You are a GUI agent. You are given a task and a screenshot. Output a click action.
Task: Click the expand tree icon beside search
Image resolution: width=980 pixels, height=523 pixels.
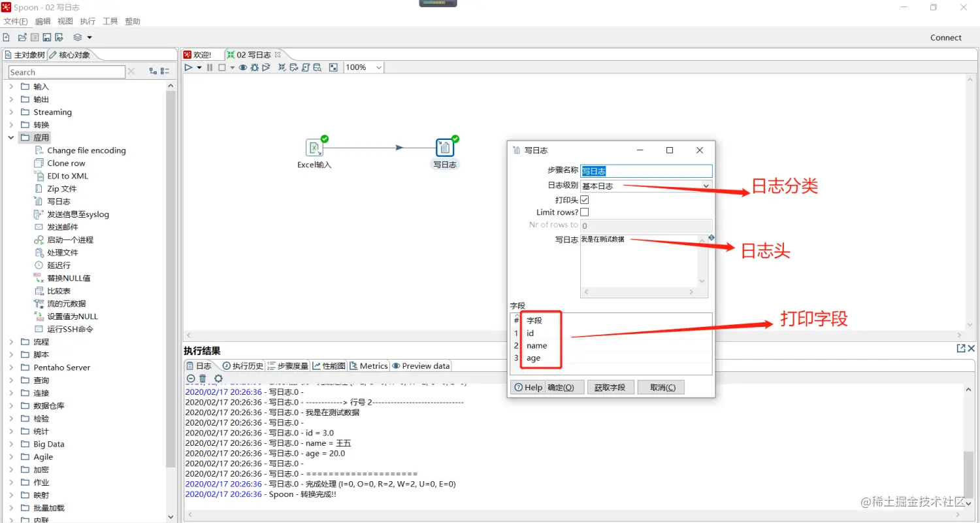pyautogui.click(x=153, y=71)
